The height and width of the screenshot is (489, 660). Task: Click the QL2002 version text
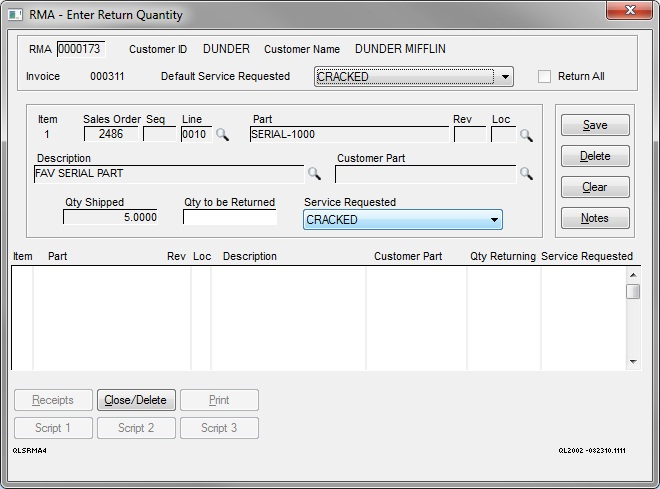(x=592, y=450)
